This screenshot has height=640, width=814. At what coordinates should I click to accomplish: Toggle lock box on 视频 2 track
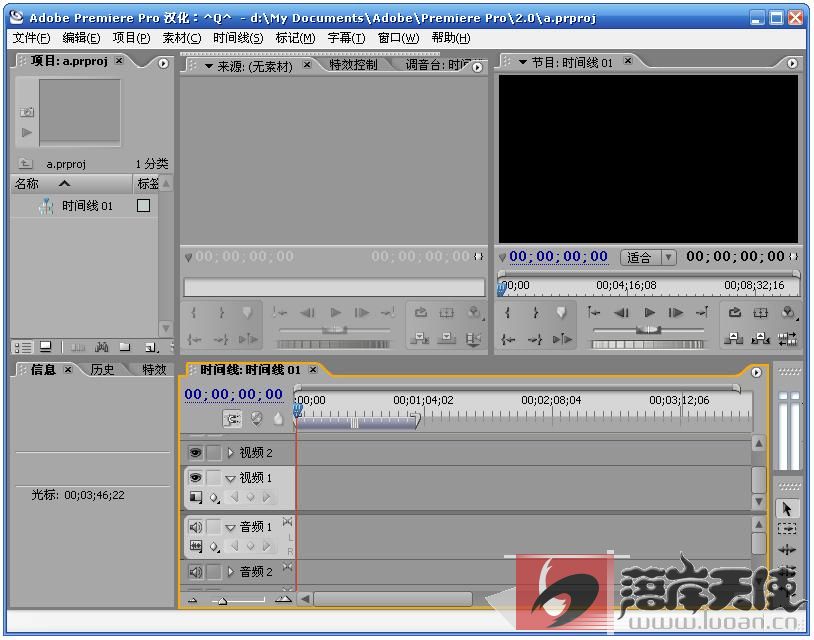213,453
